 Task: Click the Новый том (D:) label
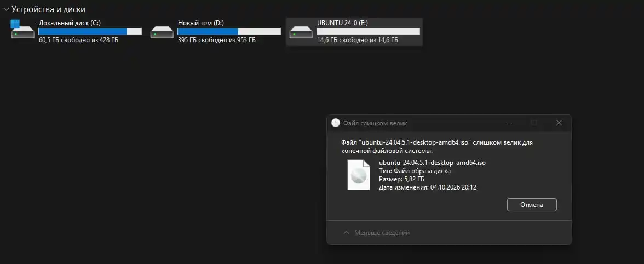[201, 23]
